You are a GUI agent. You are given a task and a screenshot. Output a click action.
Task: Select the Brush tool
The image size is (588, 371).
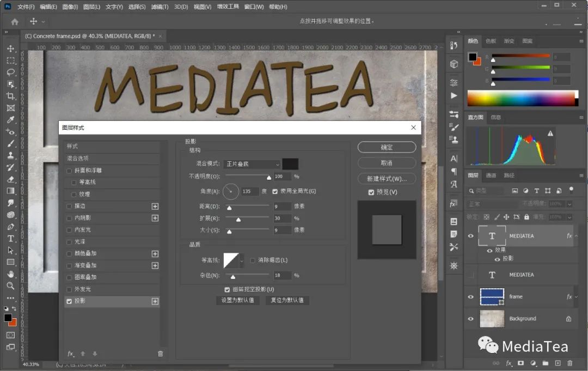(10, 143)
